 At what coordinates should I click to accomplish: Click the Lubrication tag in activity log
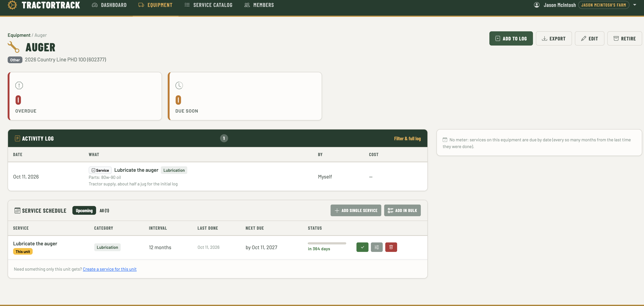174,170
